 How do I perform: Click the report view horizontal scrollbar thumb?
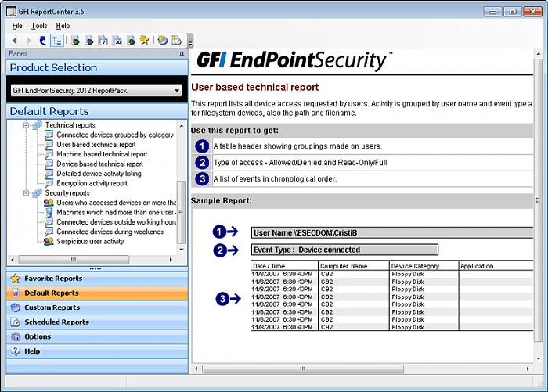click(x=303, y=369)
